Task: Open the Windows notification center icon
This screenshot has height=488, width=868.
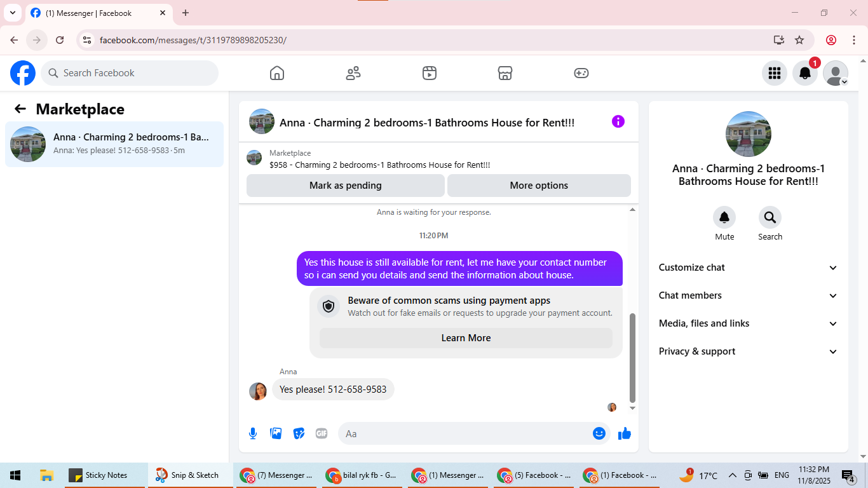Action: pyautogui.click(x=848, y=475)
